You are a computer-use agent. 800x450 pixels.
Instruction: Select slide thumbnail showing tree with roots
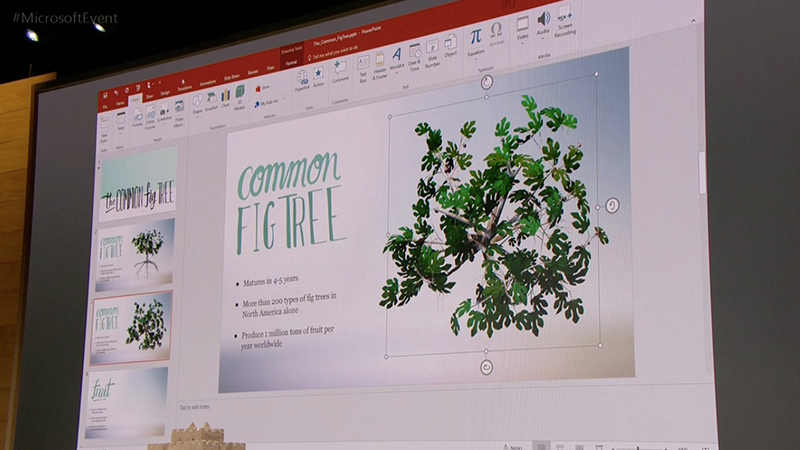(135, 254)
